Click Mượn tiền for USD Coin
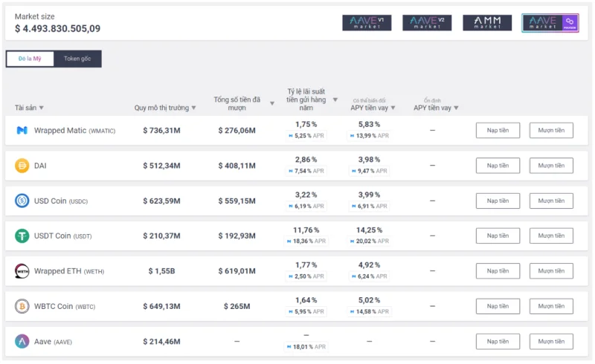The height and width of the screenshot is (364, 595). coord(551,201)
